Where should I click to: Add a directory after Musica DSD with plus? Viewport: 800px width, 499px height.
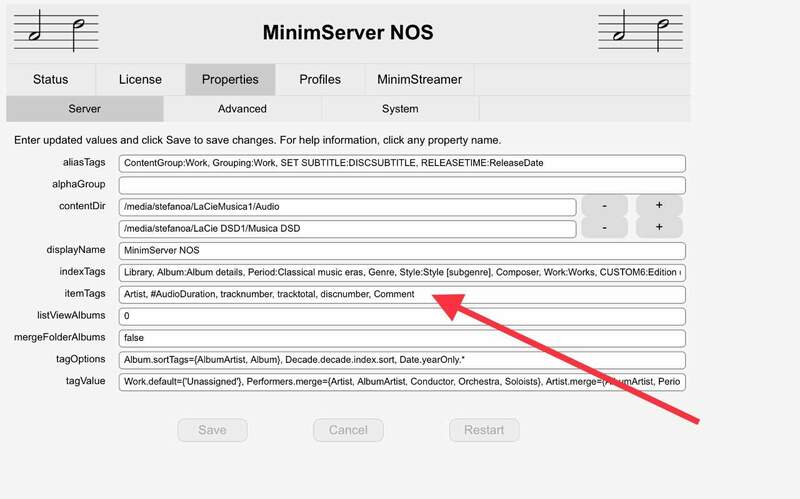click(x=659, y=228)
